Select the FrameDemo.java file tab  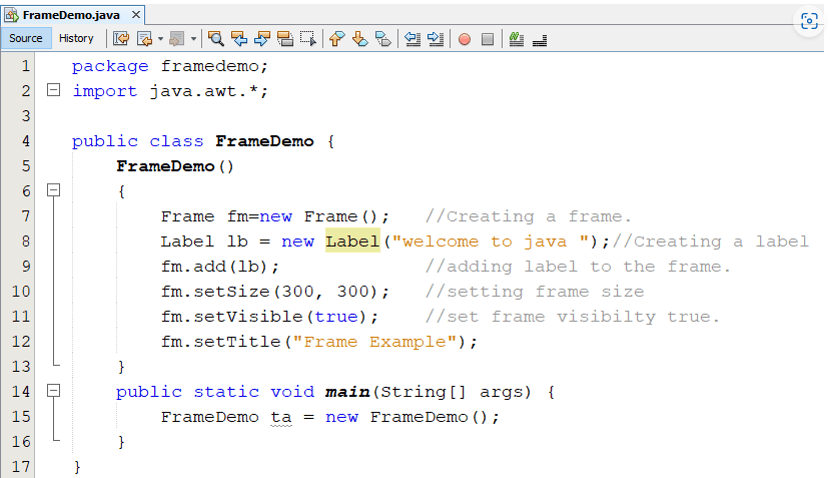click(x=71, y=15)
